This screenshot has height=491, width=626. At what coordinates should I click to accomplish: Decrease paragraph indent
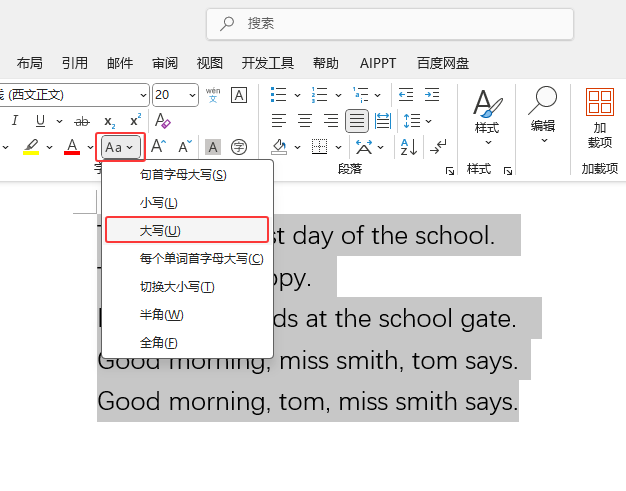pyautogui.click(x=406, y=95)
